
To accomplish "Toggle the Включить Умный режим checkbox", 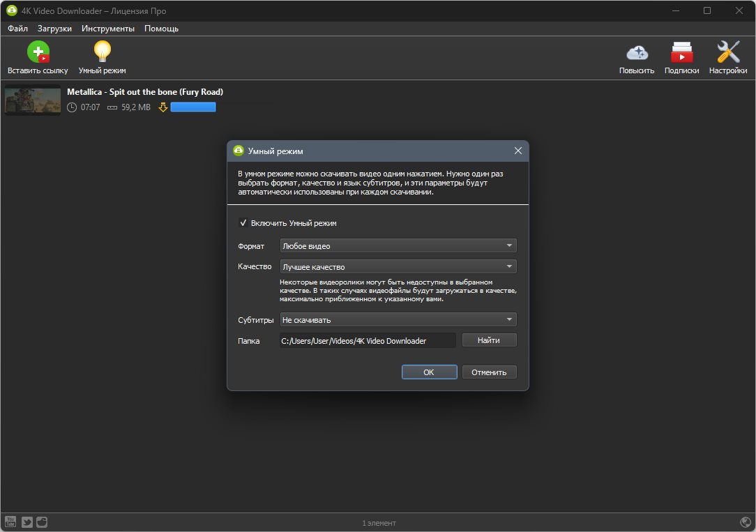I will click(x=243, y=222).
